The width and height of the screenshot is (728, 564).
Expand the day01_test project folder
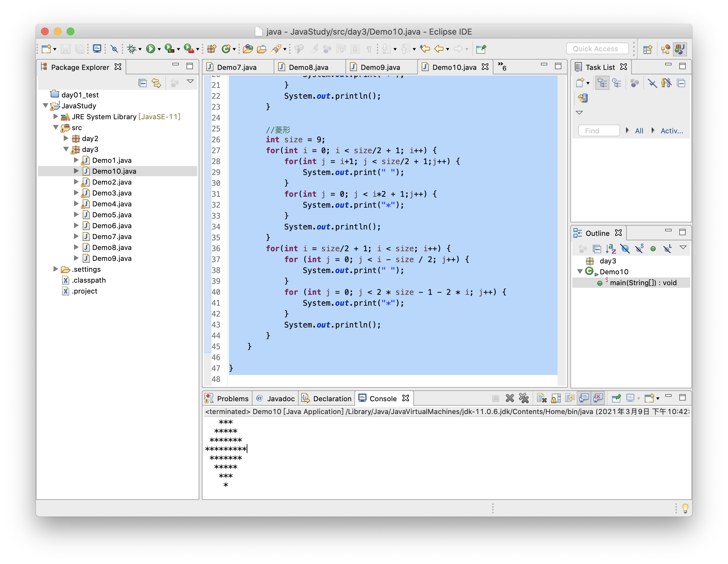[48, 95]
